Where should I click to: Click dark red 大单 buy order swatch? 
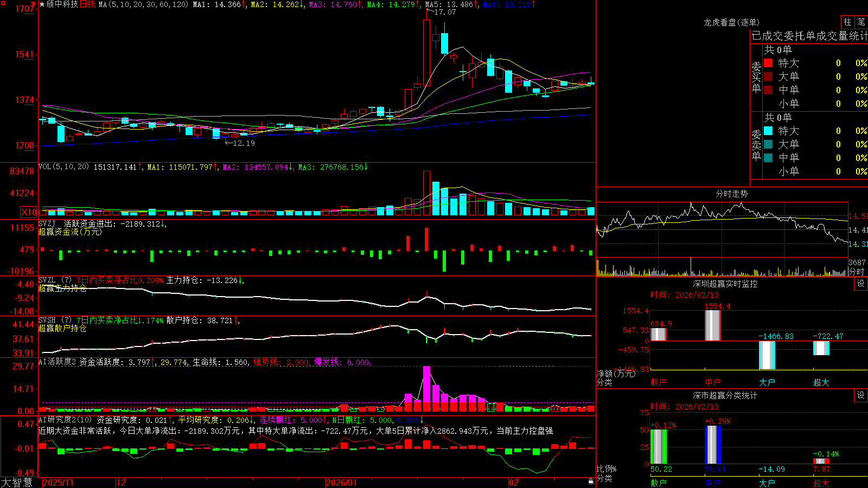point(768,76)
